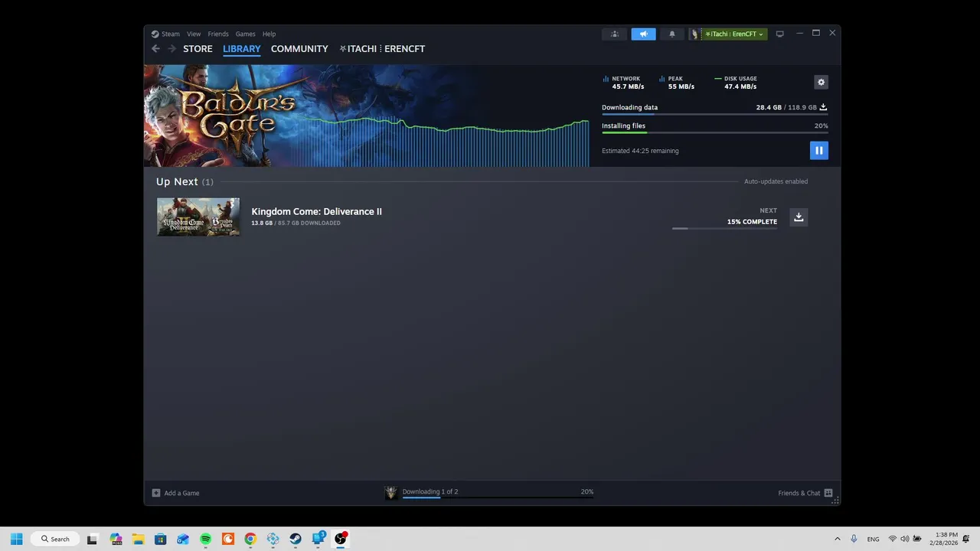Open Google Chrome from the taskbar
The width and height of the screenshot is (980, 551).
point(250,539)
